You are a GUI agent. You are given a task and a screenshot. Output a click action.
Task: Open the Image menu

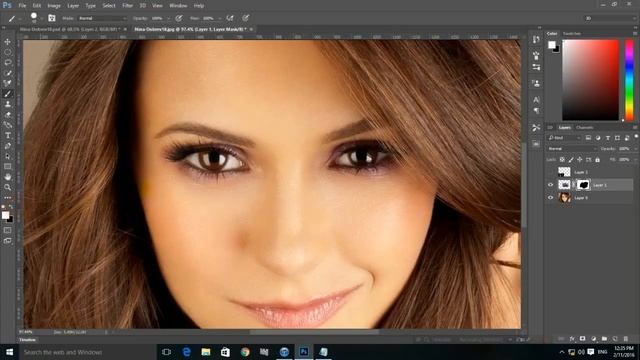point(53,6)
